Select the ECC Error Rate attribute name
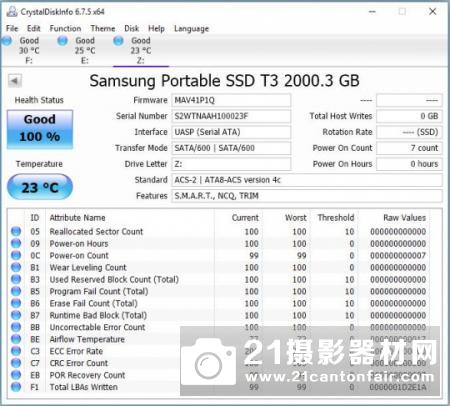Viewport: 450px width, 406px height. point(76,351)
